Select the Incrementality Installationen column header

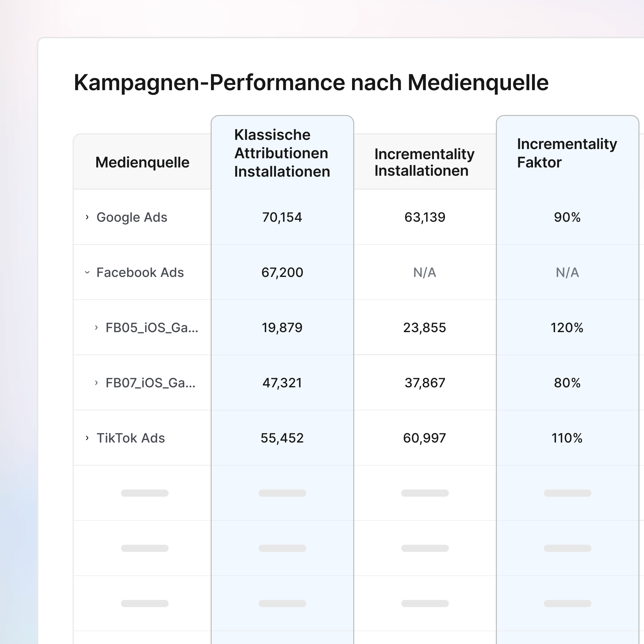point(424,162)
